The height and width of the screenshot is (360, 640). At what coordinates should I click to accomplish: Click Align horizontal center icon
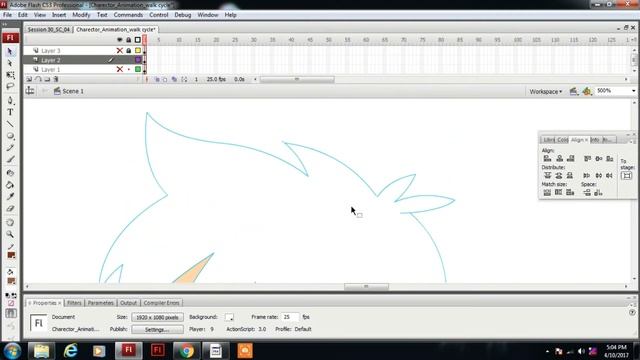point(560,158)
